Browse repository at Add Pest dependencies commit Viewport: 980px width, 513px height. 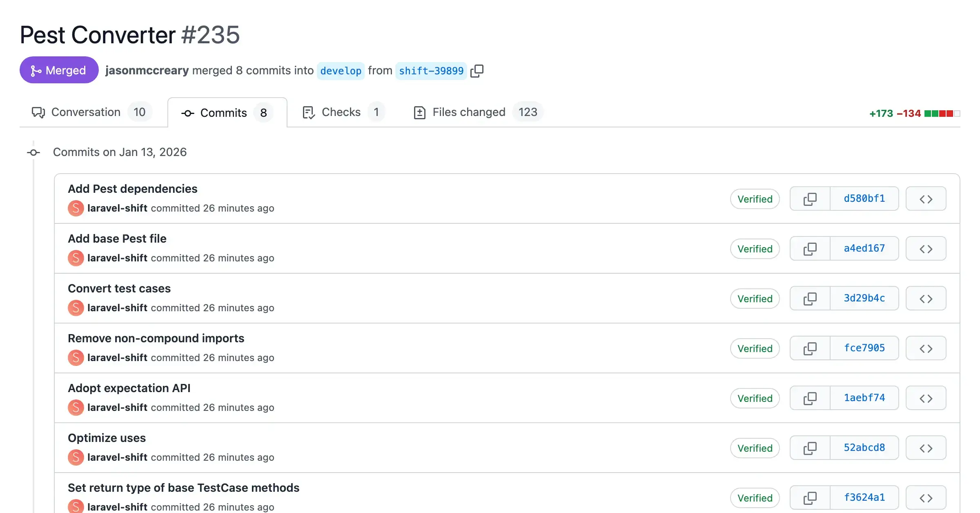point(926,199)
